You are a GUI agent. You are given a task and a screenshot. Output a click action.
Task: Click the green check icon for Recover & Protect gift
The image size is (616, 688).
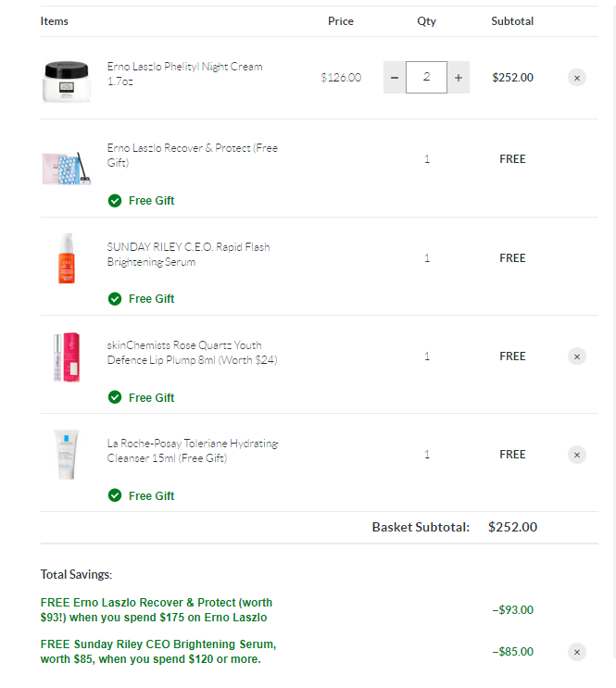115,201
